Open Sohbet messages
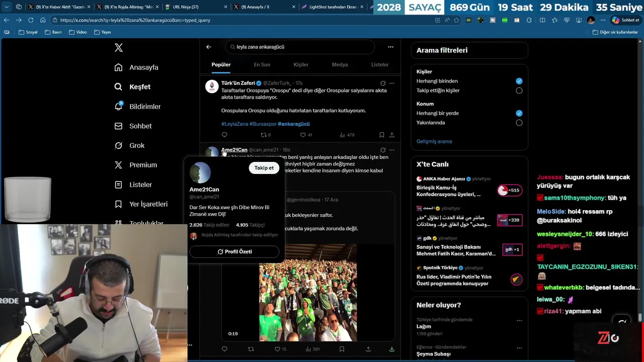The height and width of the screenshot is (362, 644). coord(133,126)
